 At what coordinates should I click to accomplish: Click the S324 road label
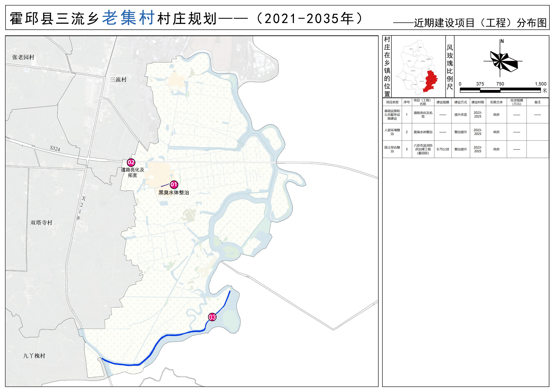click(55, 148)
